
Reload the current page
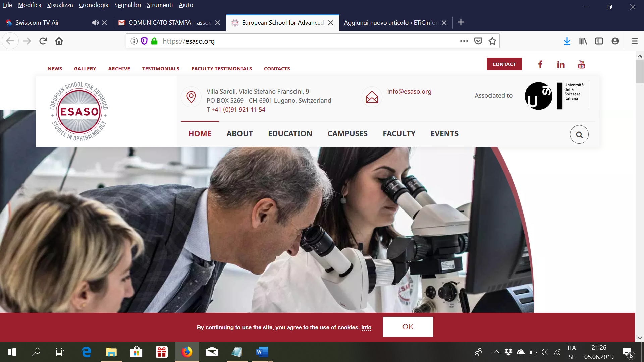point(43,41)
